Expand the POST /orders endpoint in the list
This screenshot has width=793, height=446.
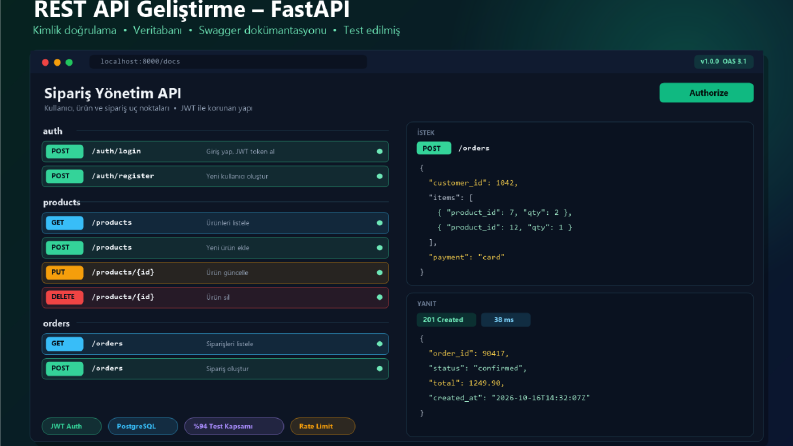coord(215,368)
